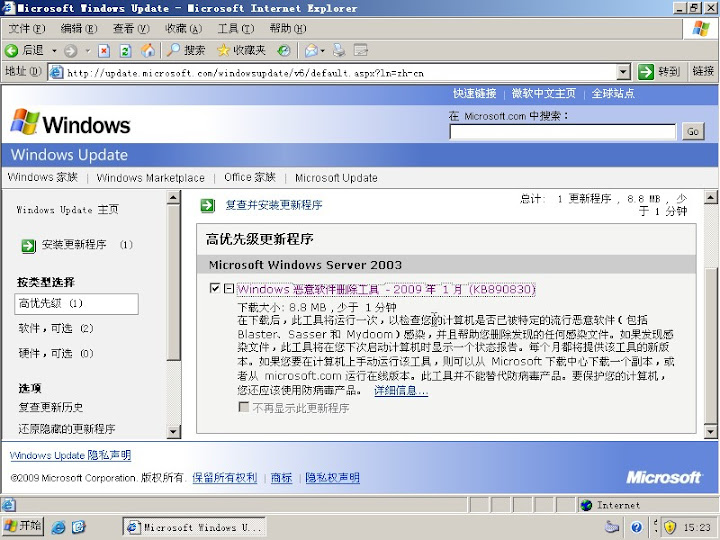Select 软件，可选 (2) category
This screenshot has width=720, height=540.
pos(56,328)
